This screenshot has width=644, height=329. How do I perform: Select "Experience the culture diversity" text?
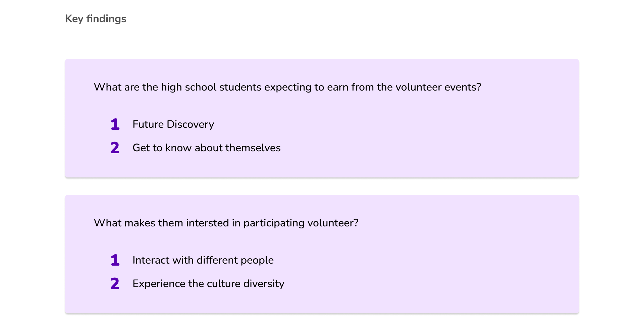(208, 284)
